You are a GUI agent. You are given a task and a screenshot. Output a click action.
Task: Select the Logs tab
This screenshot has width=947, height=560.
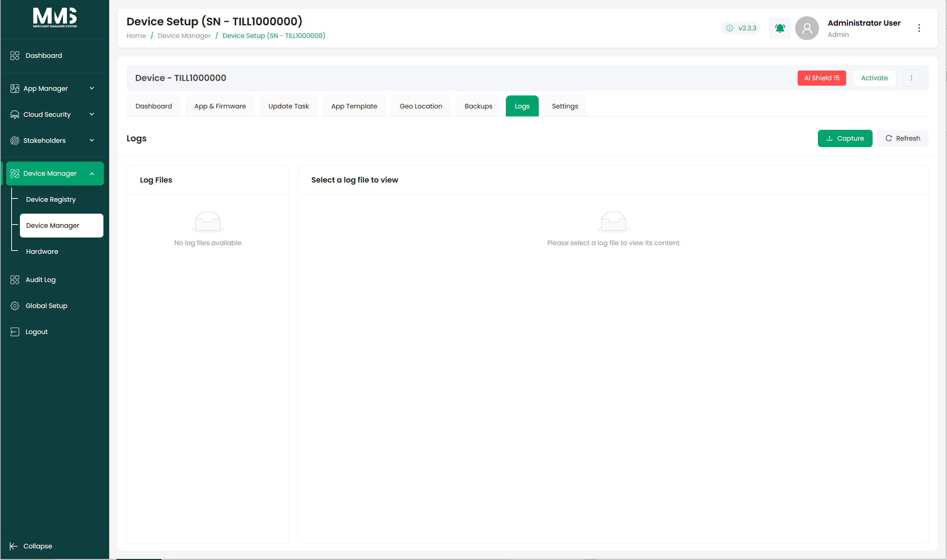522,106
